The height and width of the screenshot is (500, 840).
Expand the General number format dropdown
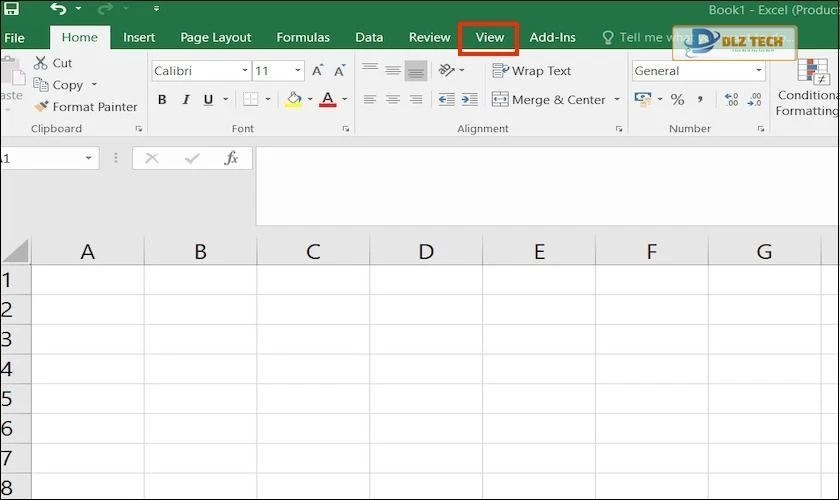click(759, 71)
